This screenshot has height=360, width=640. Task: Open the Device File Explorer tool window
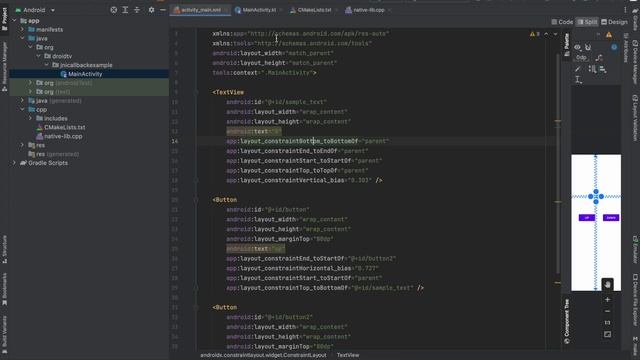pyautogui.click(x=635, y=300)
